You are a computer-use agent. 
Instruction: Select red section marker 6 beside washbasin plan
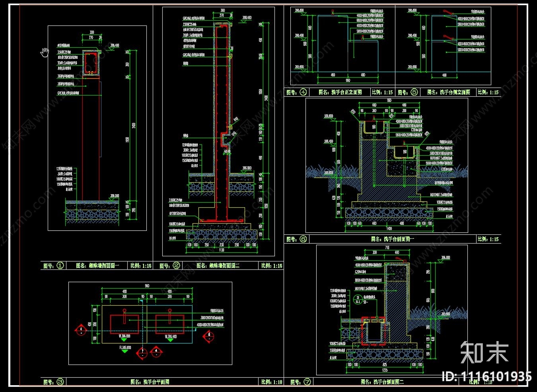click(x=208, y=336)
